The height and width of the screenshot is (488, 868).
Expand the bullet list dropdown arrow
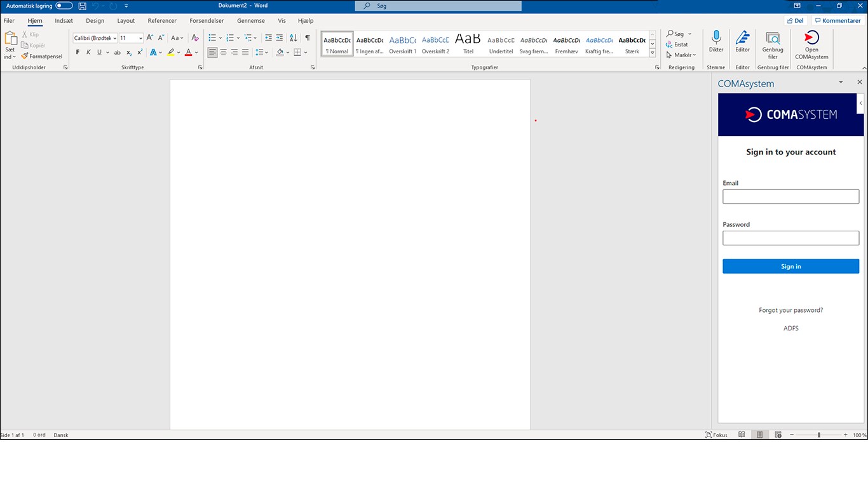click(x=220, y=38)
